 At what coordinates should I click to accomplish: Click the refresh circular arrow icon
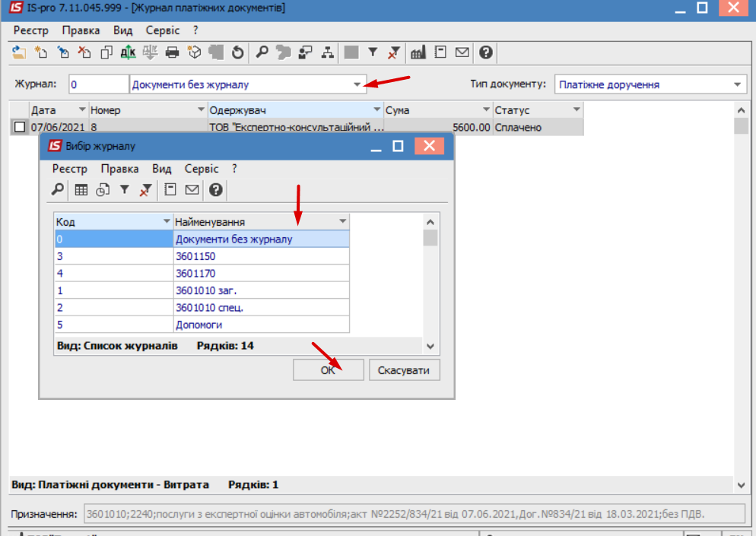(x=238, y=52)
